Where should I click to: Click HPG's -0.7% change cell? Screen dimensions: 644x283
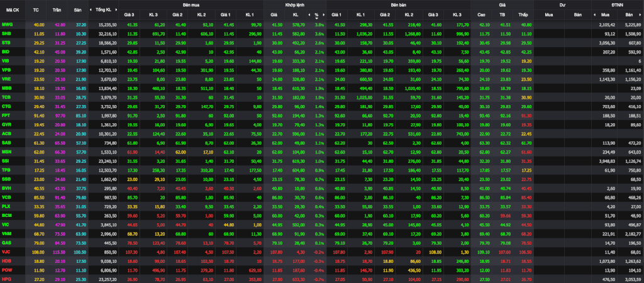pos(319,278)
